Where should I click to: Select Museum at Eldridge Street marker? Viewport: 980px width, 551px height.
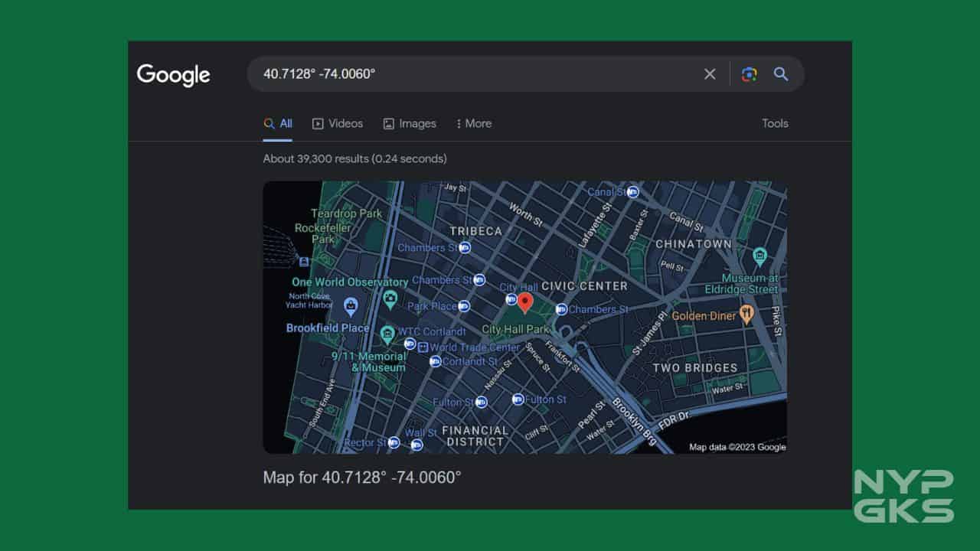pos(759,256)
